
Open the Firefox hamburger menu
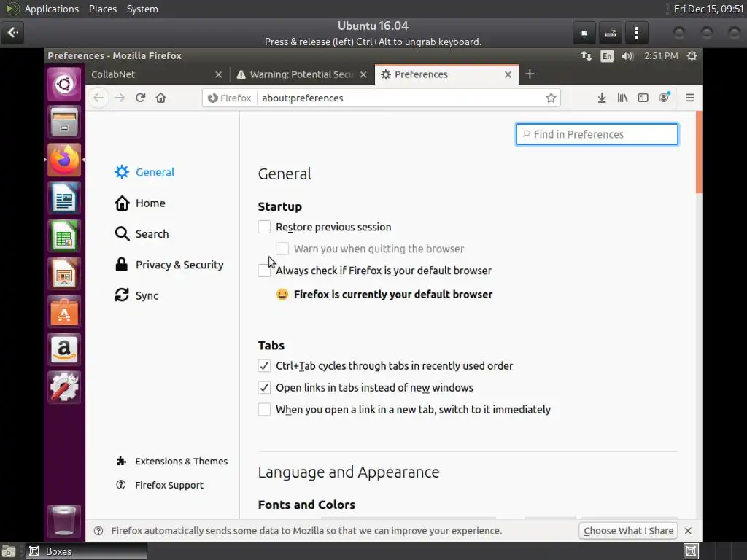(x=690, y=98)
